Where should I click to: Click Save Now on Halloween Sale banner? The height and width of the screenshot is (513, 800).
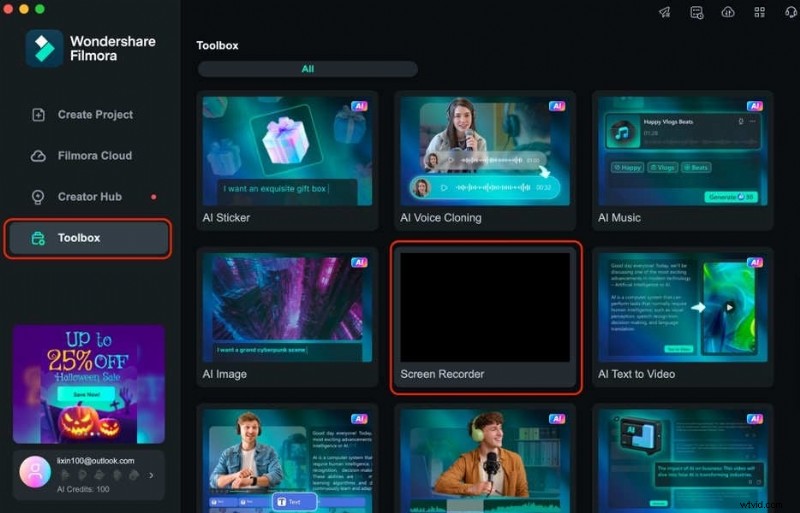point(87,394)
